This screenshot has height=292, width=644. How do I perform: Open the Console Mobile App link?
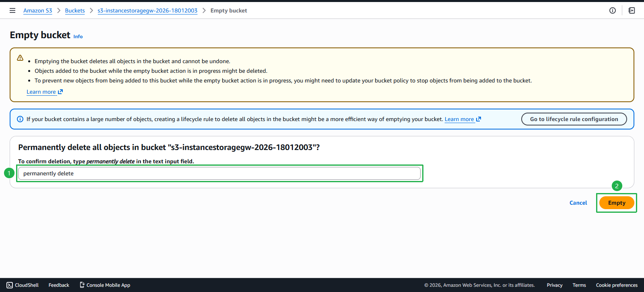tap(105, 285)
